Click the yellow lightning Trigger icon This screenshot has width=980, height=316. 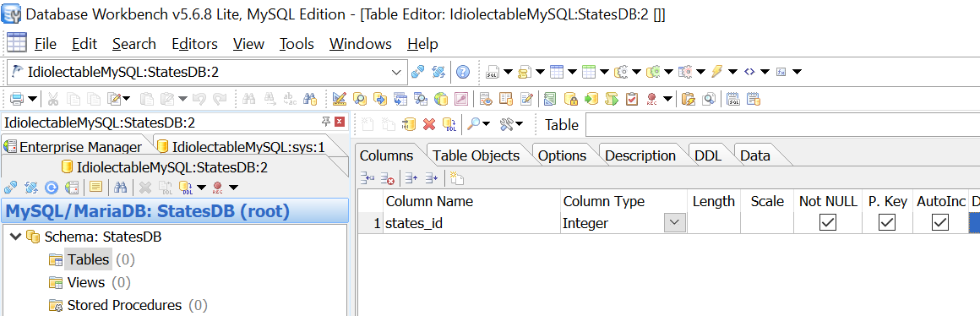click(x=717, y=72)
